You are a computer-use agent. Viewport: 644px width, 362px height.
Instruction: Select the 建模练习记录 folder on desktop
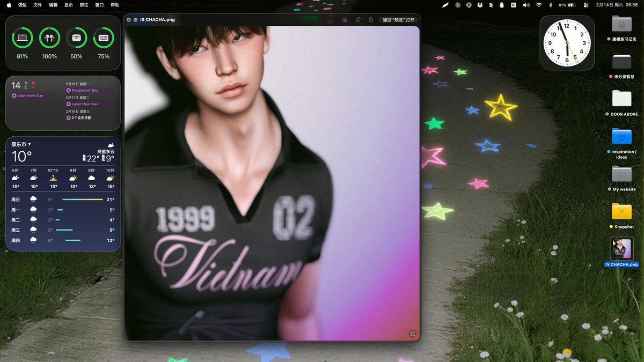coord(621,24)
